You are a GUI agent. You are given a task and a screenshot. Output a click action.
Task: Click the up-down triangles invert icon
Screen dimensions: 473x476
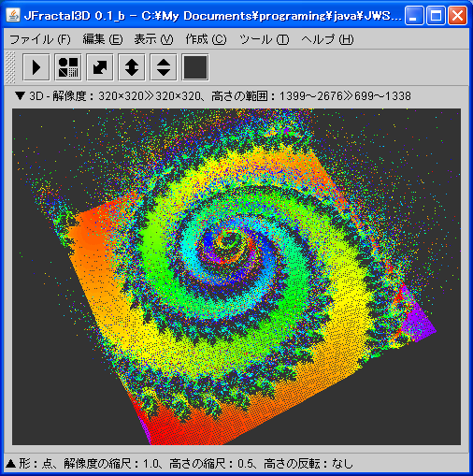(x=164, y=67)
